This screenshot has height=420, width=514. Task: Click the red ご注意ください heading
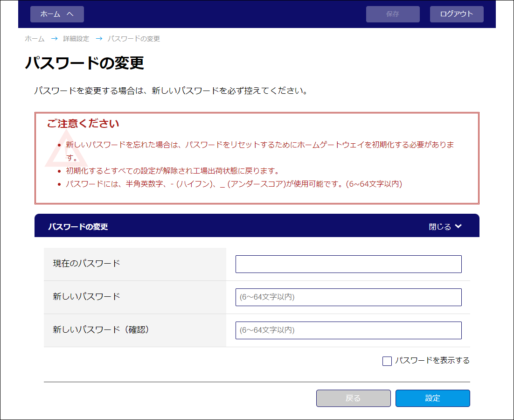pyautogui.click(x=83, y=124)
